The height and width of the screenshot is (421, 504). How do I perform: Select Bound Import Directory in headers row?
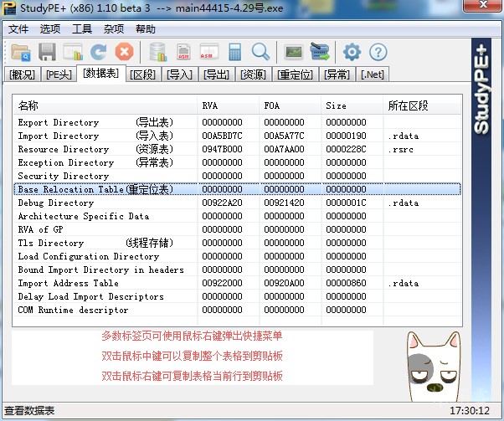(x=237, y=270)
